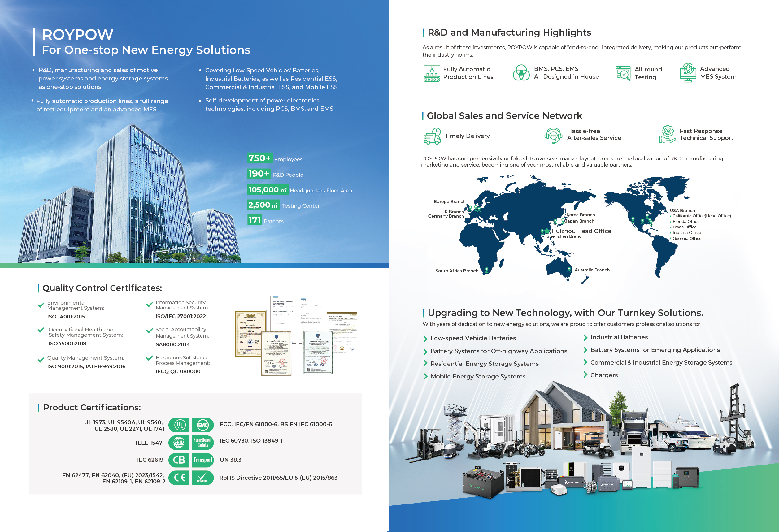Click the EMC certification badge

click(203, 425)
